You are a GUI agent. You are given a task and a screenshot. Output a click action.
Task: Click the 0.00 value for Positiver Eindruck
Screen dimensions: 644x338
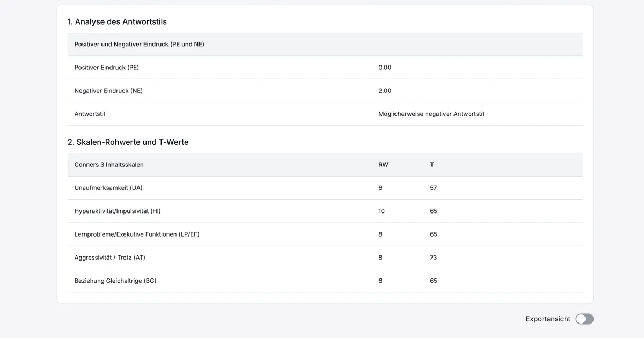385,68
